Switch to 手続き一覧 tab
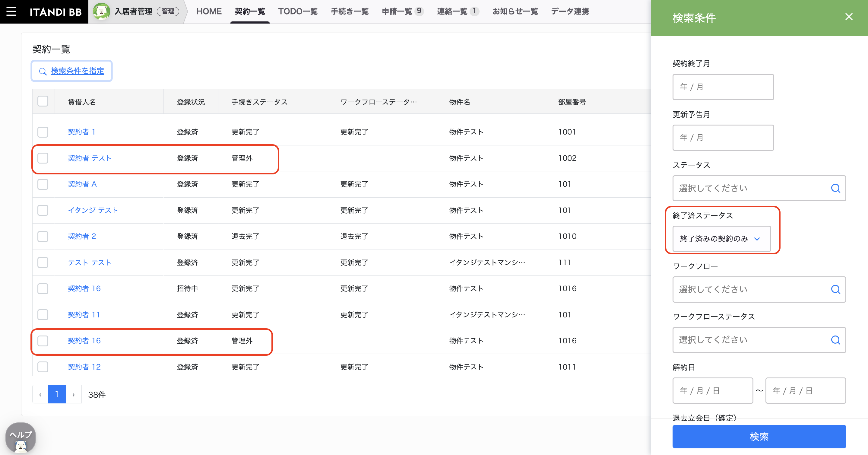 [x=350, y=11]
